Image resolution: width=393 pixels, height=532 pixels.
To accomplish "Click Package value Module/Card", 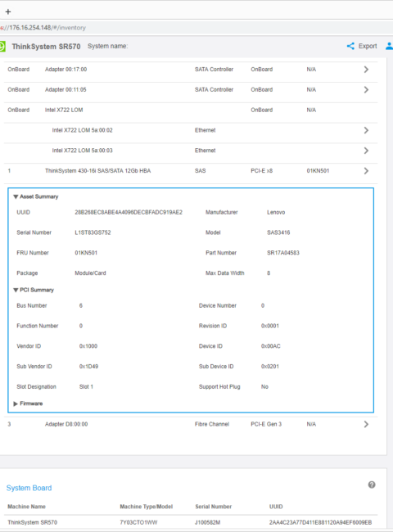I will coord(90,273).
